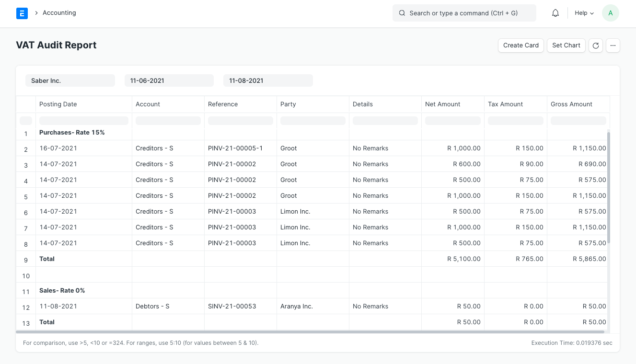Navigate to Accounting via the breadcrumb
The image size is (636, 364).
[x=59, y=13]
